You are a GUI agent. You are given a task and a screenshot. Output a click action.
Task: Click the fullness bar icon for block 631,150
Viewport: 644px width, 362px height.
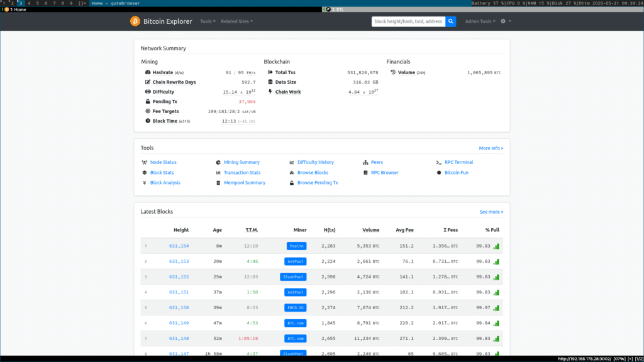[x=497, y=308]
